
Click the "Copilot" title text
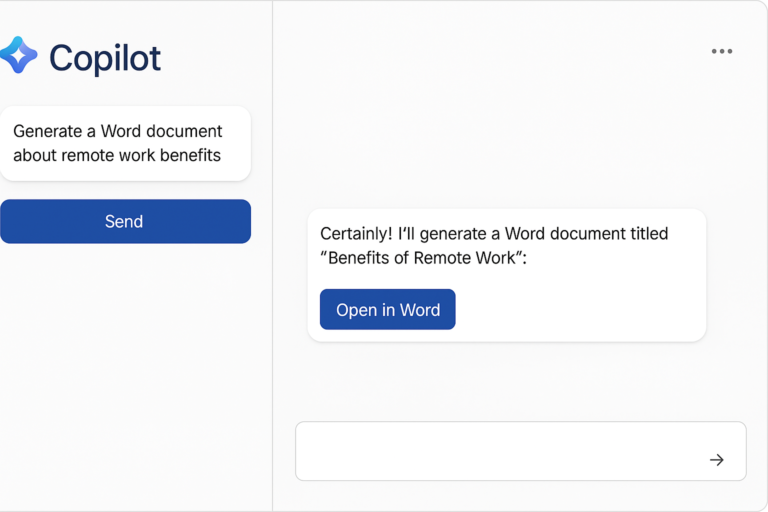tap(104, 58)
